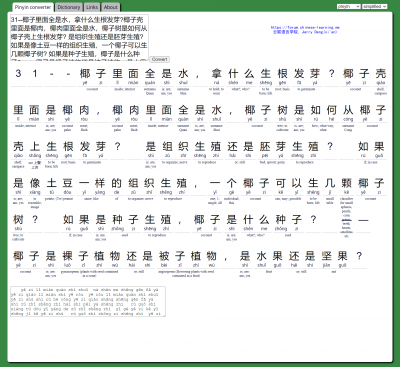The image size is (400, 367).
Task: Click the Convert button
Action: click(159, 59)
